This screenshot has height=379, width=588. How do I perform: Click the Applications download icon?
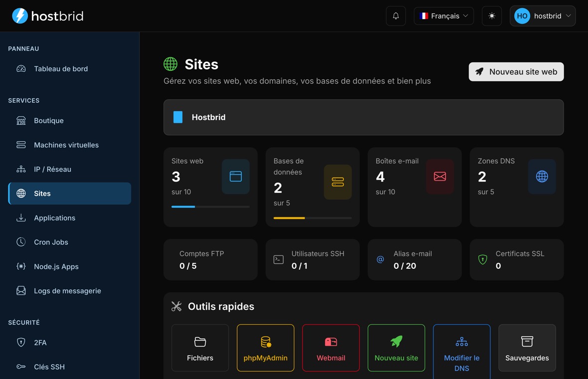tap(21, 217)
